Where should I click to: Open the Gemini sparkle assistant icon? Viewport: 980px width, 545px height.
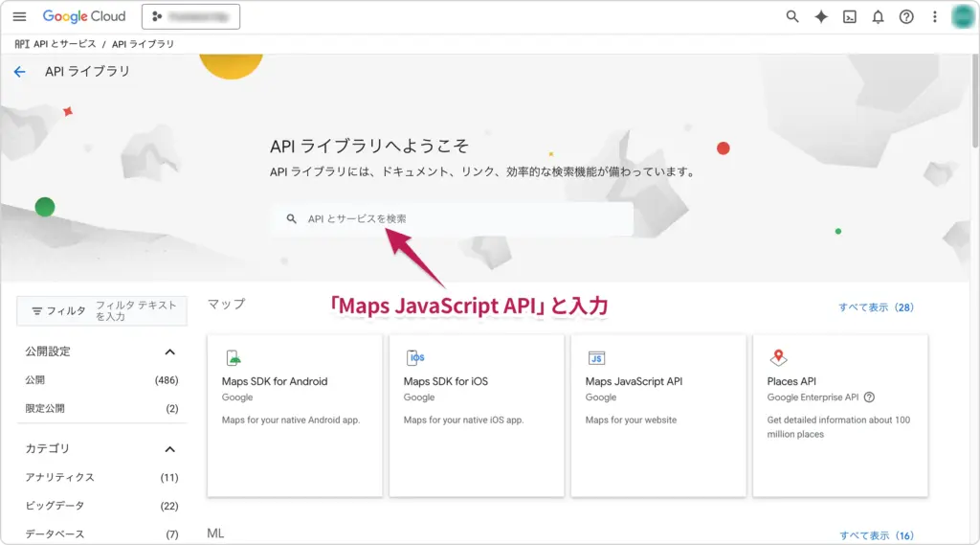click(x=820, y=17)
